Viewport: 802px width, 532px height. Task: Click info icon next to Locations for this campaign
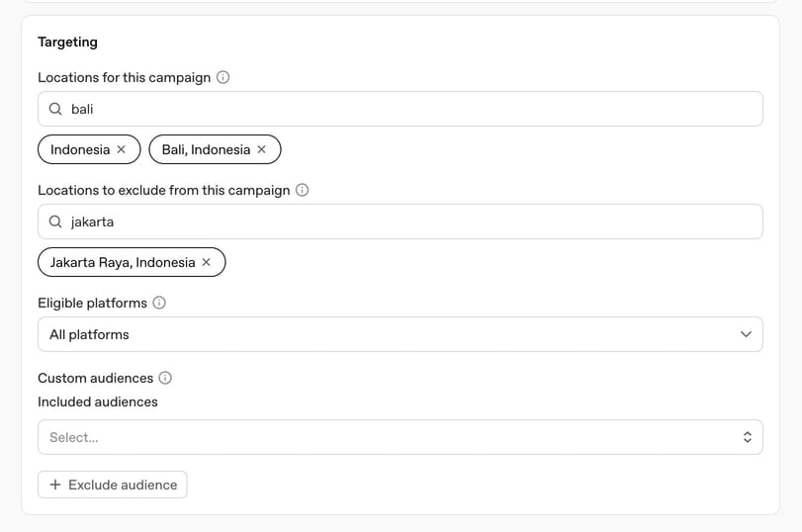pos(223,77)
